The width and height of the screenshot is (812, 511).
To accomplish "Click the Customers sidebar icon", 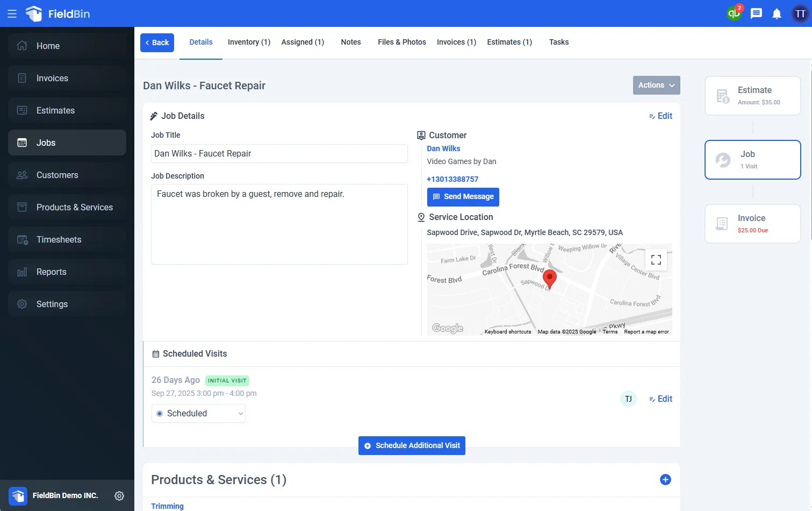I will point(22,175).
